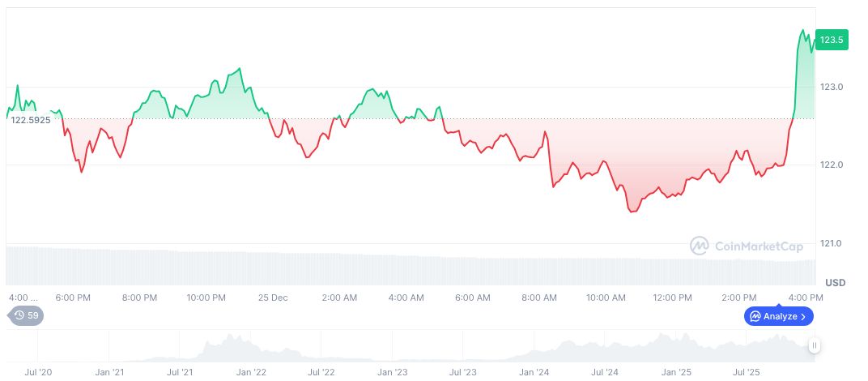Select Jan '23 in the navigator timeline
Screen dimensions: 868x381
click(392, 373)
